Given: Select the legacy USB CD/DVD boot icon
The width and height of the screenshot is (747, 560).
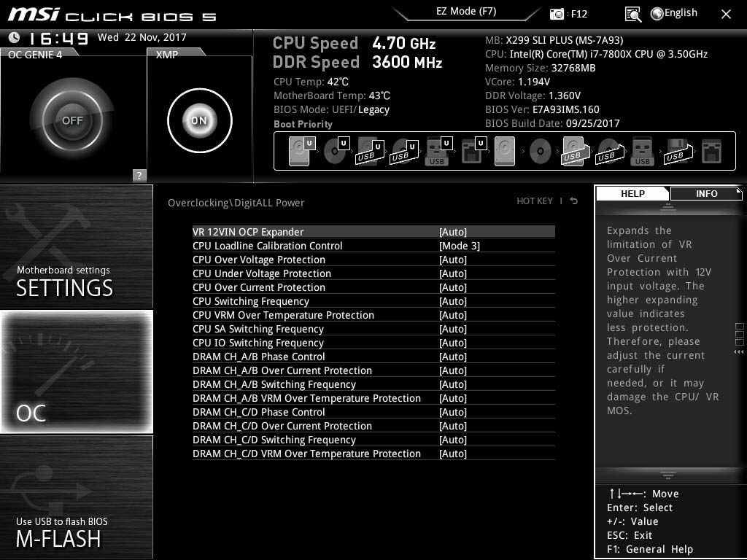Looking at the screenshot, I should pyautogui.click(x=609, y=152).
